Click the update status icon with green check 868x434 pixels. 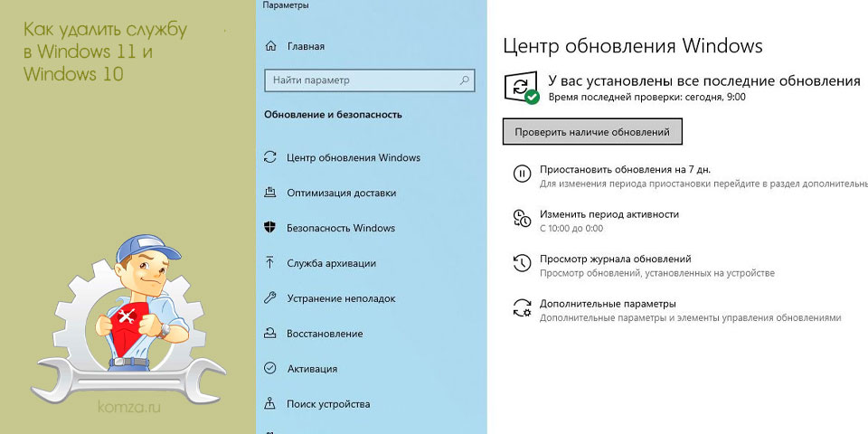[521, 88]
